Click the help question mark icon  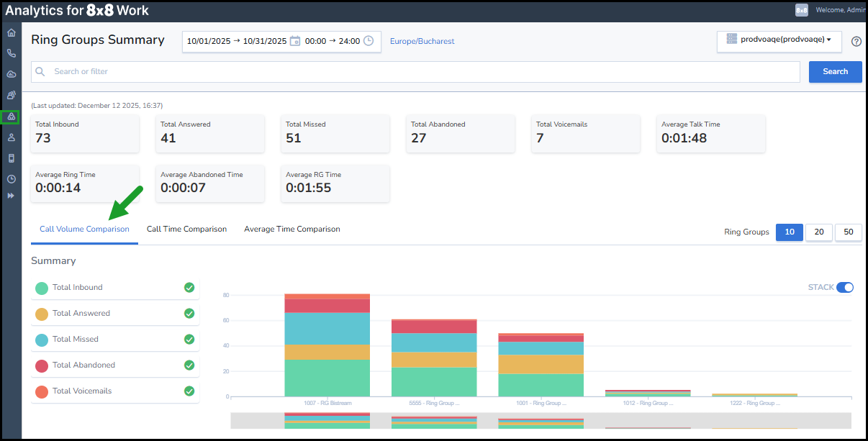[856, 42]
